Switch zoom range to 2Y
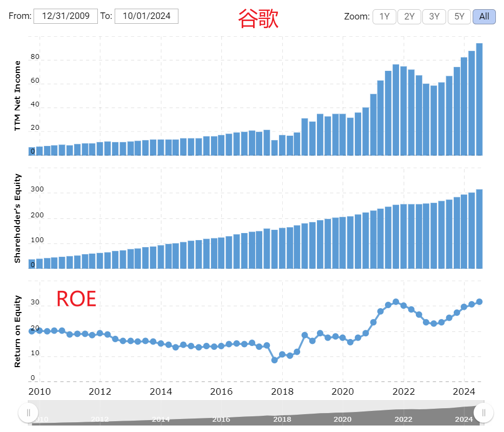 click(x=409, y=17)
